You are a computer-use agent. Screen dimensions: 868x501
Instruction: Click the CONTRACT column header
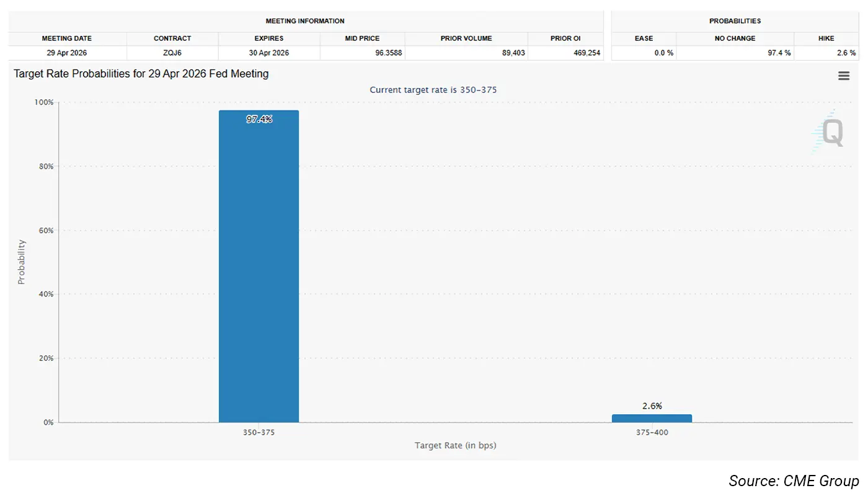point(172,38)
